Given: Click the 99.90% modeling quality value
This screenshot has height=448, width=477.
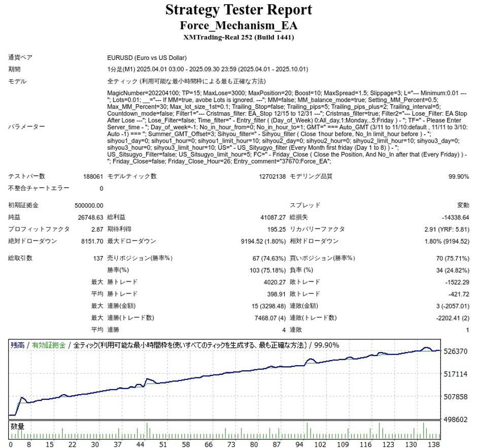Looking at the screenshot, I should coord(459,176).
